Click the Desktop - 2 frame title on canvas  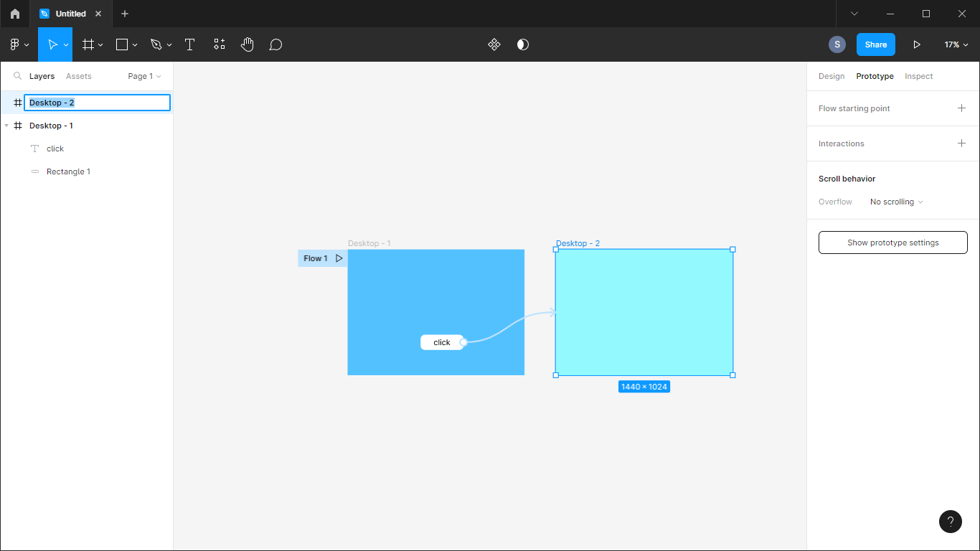tap(578, 243)
